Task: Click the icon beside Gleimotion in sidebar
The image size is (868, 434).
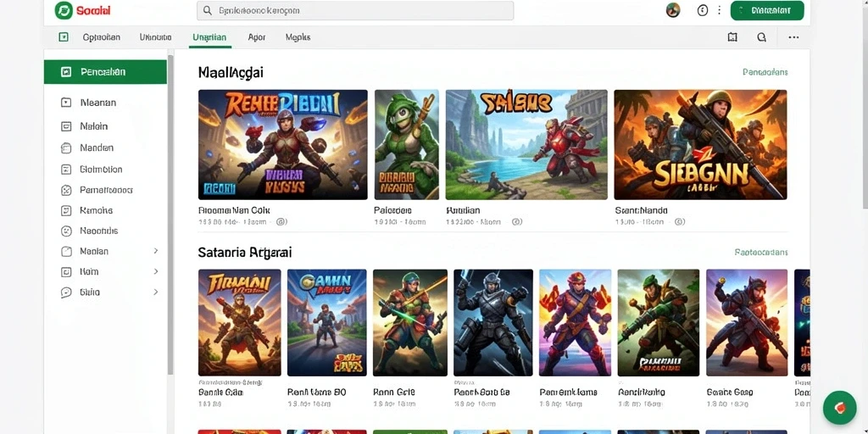Action: click(66, 170)
